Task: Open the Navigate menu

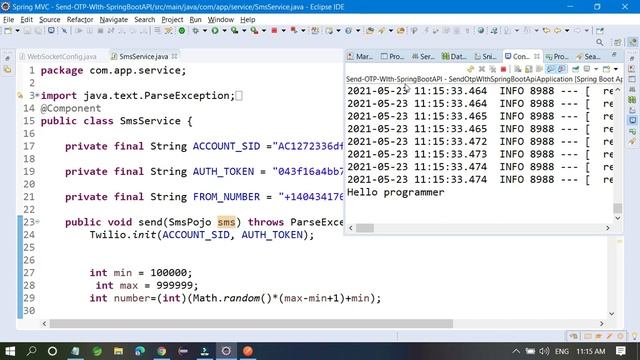Action: 113,20
